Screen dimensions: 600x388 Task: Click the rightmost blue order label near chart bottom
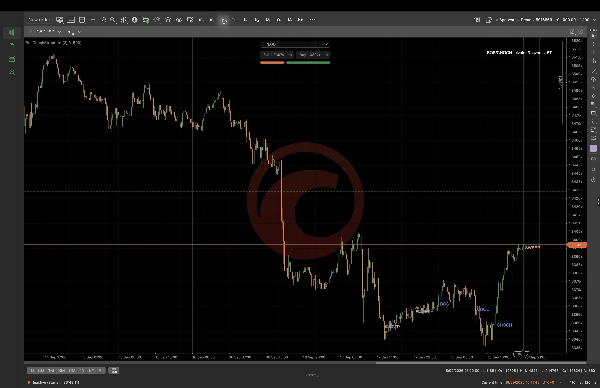pyautogui.click(x=504, y=325)
